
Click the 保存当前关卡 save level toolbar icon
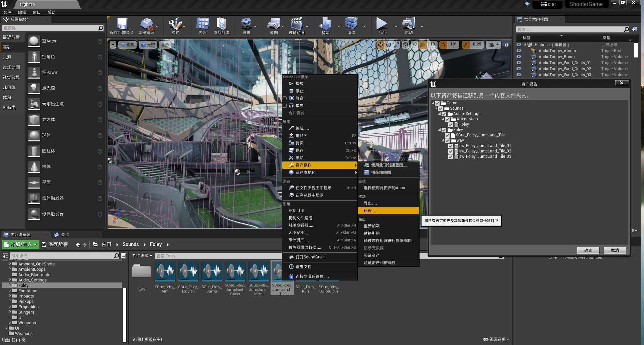122,24
